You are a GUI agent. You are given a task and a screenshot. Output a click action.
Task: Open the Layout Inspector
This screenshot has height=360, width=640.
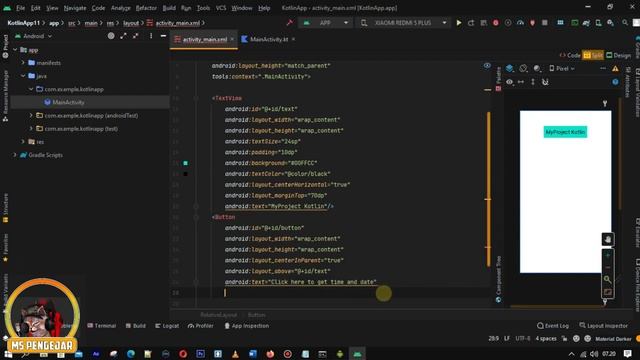603,326
